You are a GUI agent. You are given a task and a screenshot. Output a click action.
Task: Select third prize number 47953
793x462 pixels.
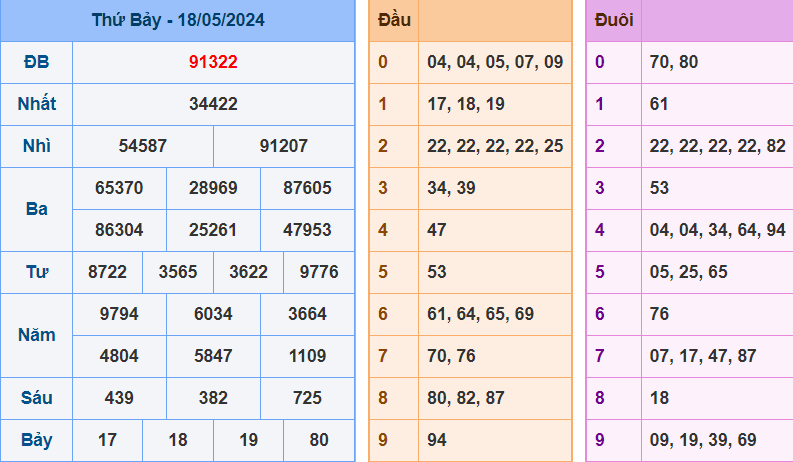[307, 230]
